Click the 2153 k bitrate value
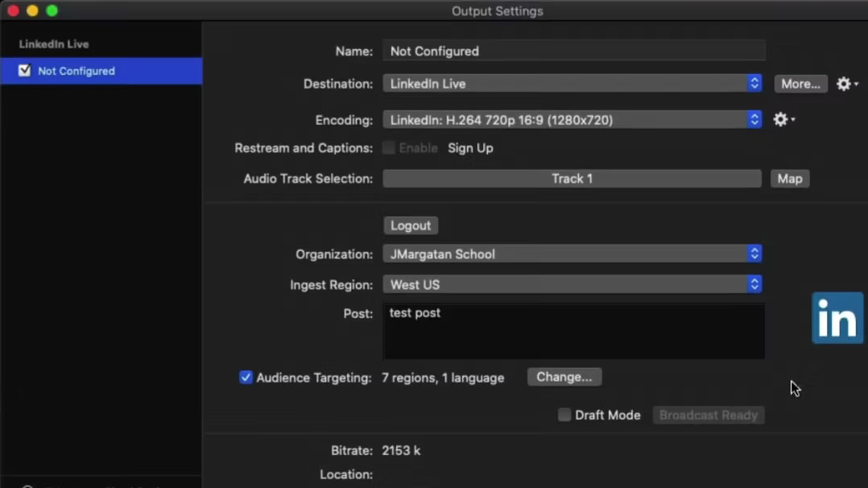Image resolution: width=868 pixels, height=488 pixels. tap(401, 450)
